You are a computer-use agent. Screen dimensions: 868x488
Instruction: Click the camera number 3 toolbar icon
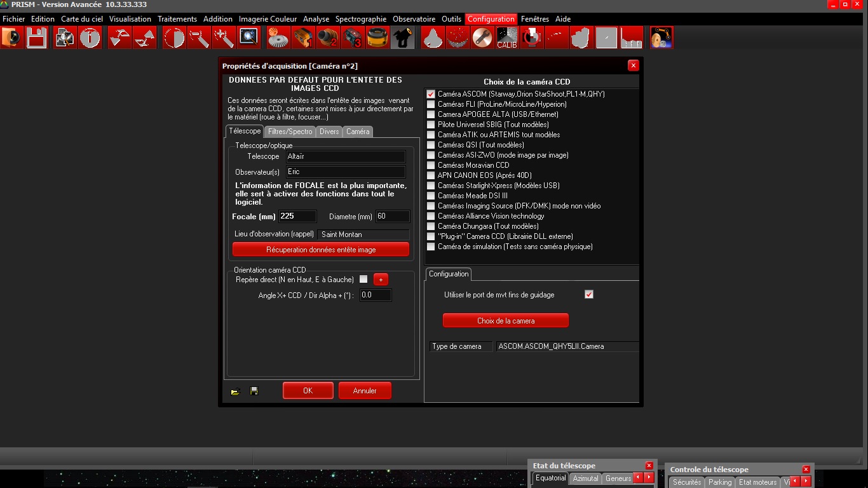(352, 38)
